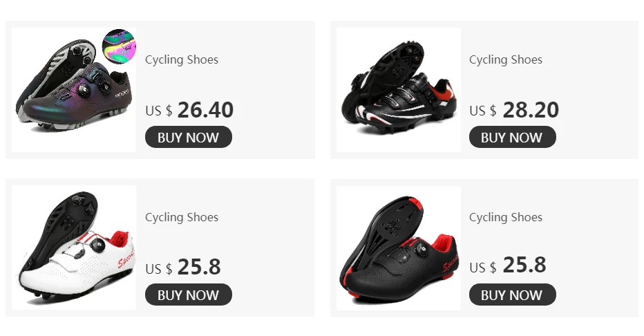Click the circular reflective color inset icon
This screenshot has height=336, width=644.
pos(119,46)
